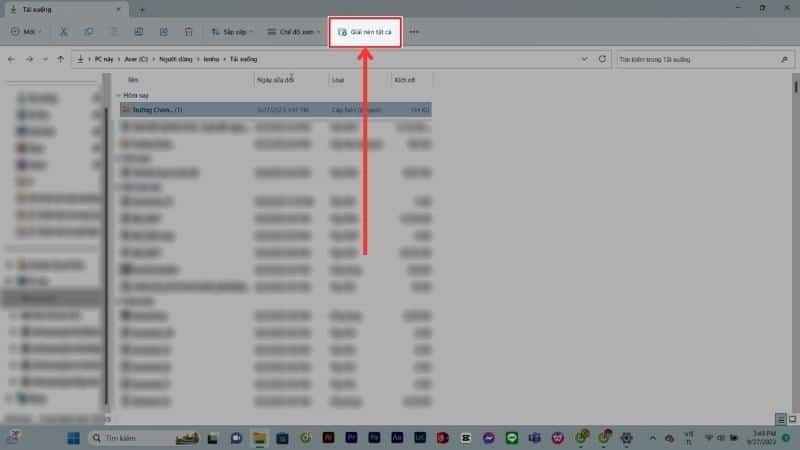This screenshot has width=800, height=450.
Task: Click the Delete trash icon in toolbar
Action: pos(189,32)
